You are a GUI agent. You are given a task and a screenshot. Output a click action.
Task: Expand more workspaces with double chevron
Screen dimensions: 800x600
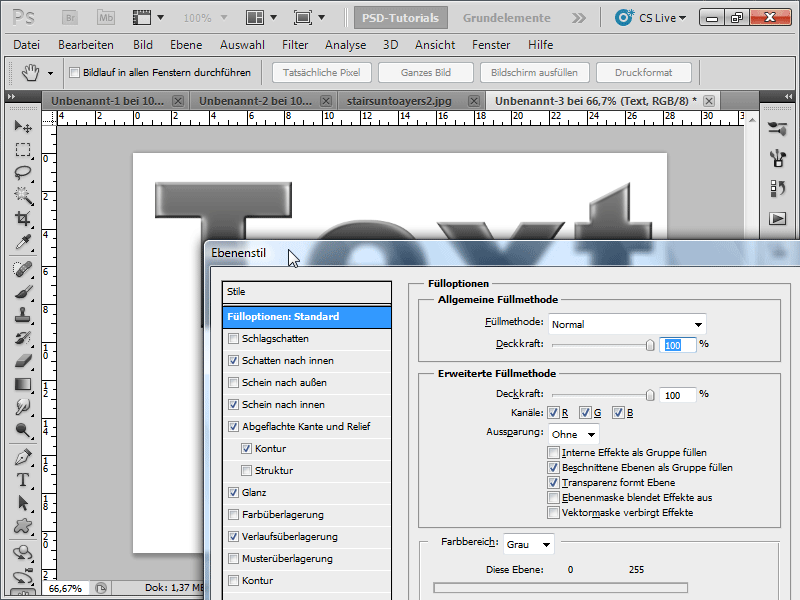(579, 18)
